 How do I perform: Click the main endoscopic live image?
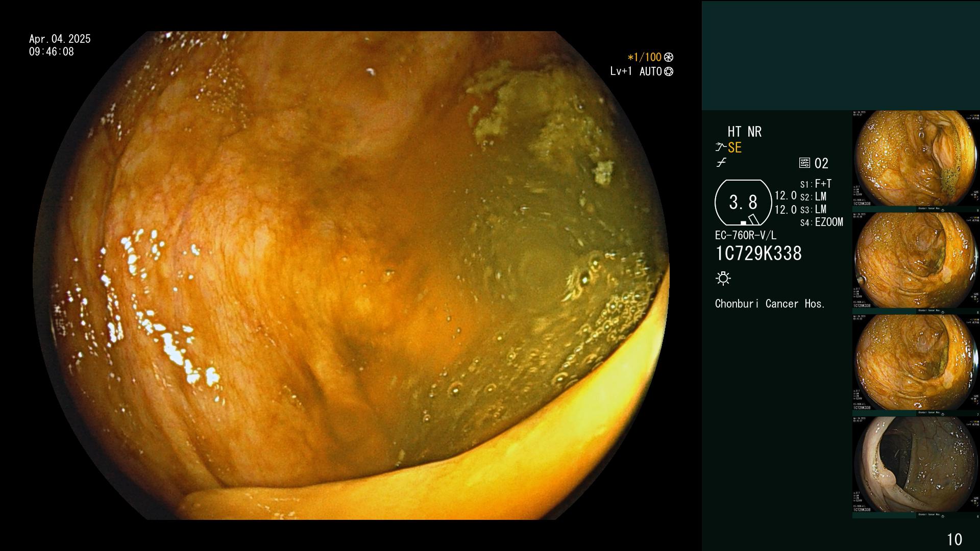click(x=351, y=275)
